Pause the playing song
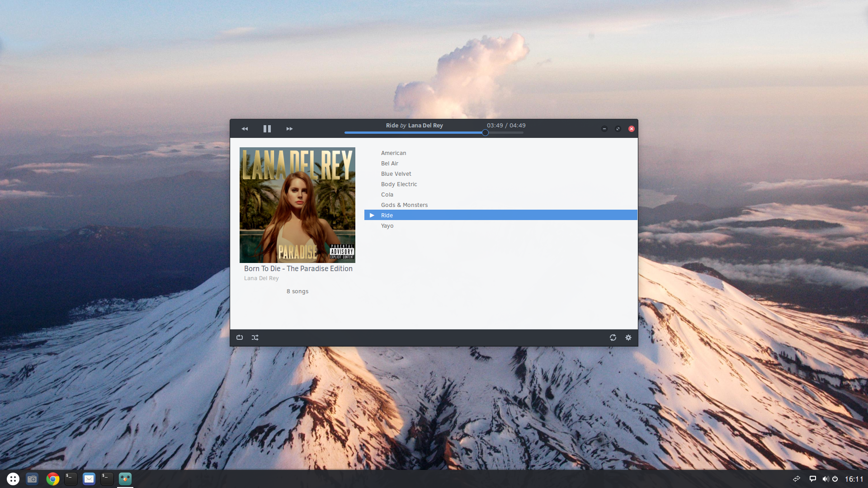This screenshot has width=868, height=488. (267, 129)
